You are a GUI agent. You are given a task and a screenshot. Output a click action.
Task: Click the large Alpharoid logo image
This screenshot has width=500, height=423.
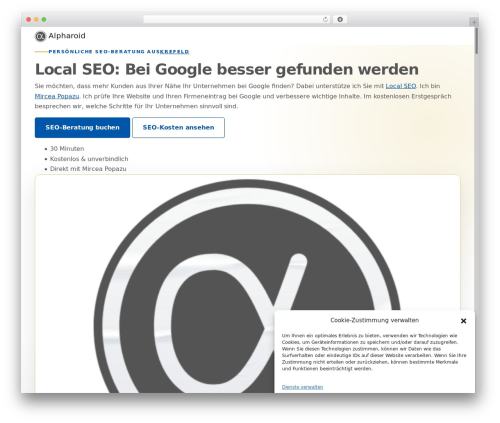(247, 285)
